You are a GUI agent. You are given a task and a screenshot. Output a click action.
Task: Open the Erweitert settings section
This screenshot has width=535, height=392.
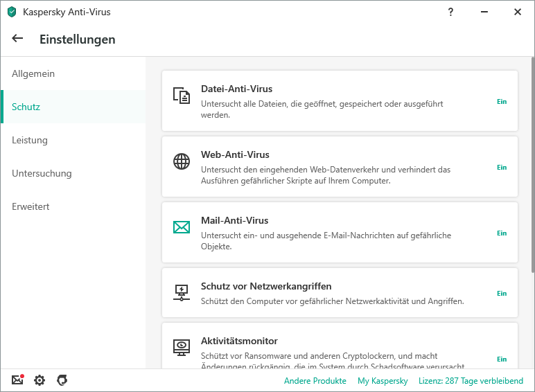(x=30, y=207)
